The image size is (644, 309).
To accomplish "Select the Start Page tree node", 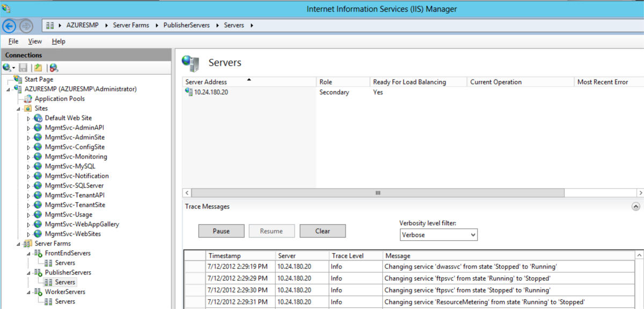I will pyautogui.click(x=39, y=79).
